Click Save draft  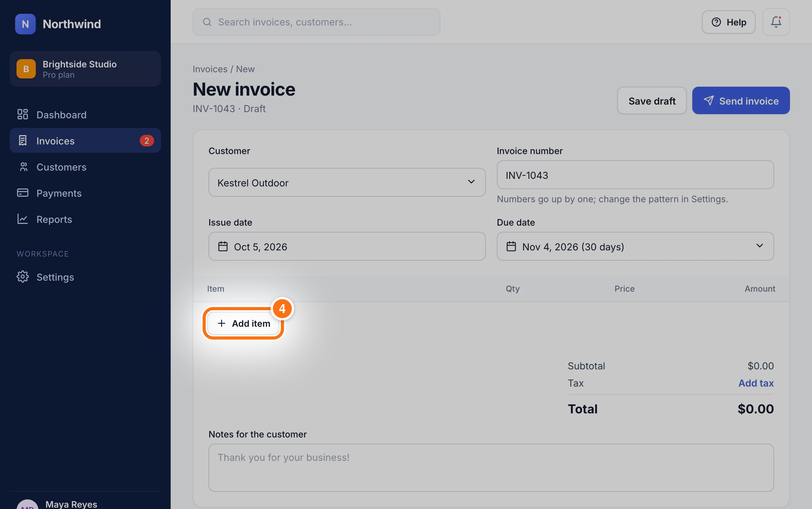coord(652,101)
